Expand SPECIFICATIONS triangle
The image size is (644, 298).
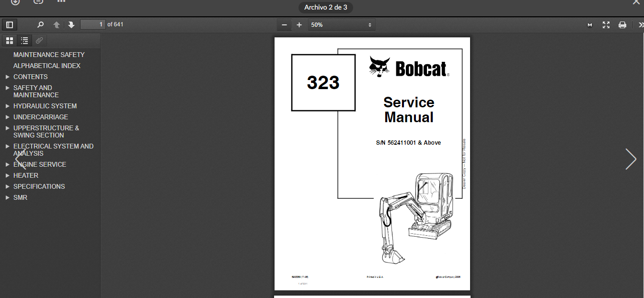coord(7,186)
